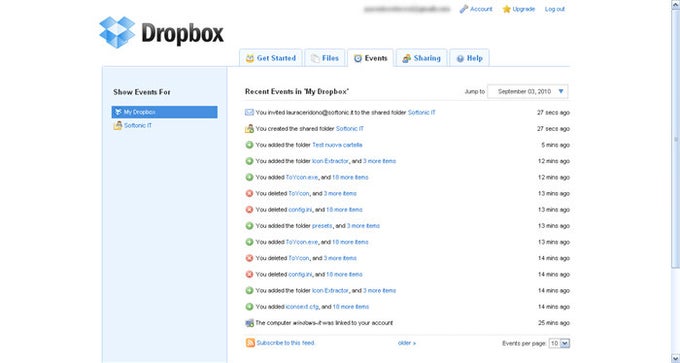Open the Test nuova cartella folder link
The width and height of the screenshot is (680, 363).
(x=337, y=145)
